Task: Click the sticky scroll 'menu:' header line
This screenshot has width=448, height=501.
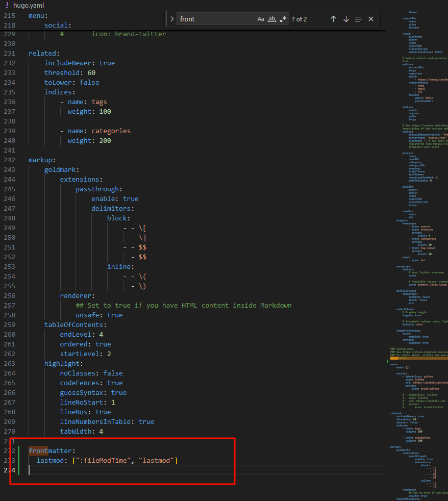Action: click(x=38, y=15)
